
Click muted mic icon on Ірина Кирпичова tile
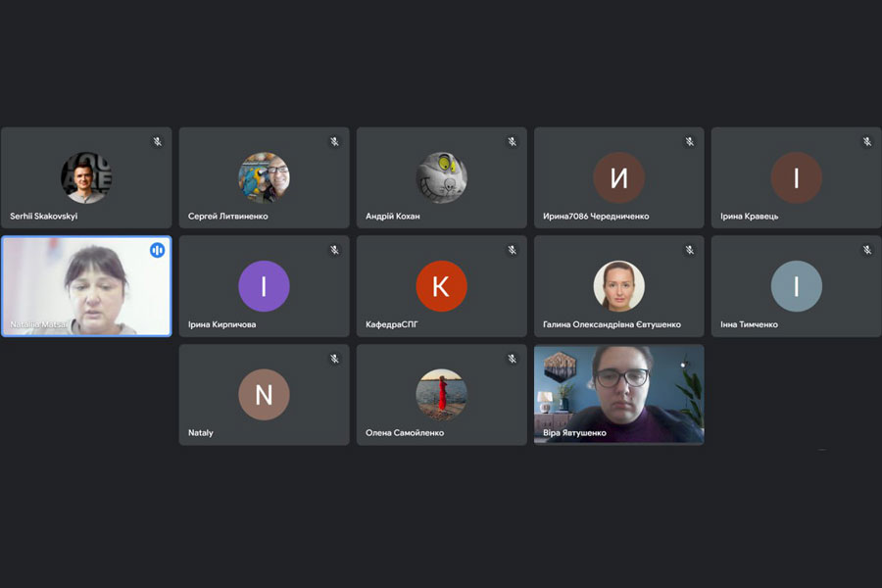335,250
